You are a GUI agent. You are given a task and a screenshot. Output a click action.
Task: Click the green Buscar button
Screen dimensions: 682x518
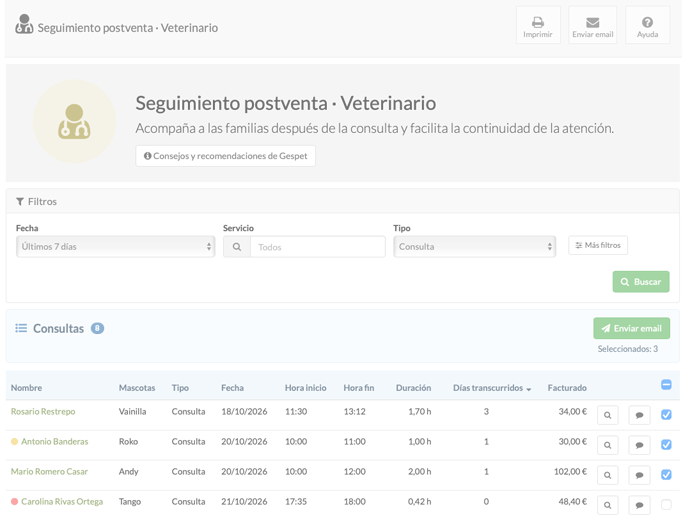(641, 282)
